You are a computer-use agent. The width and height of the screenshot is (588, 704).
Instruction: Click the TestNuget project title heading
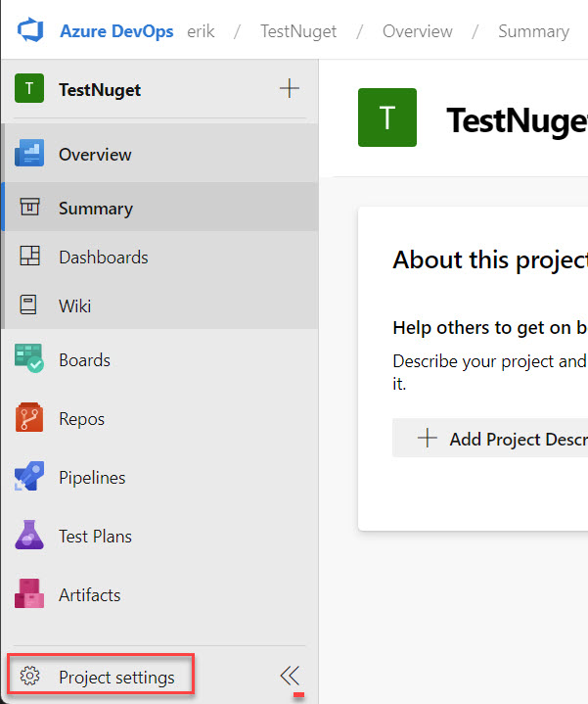tap(518, 120)
